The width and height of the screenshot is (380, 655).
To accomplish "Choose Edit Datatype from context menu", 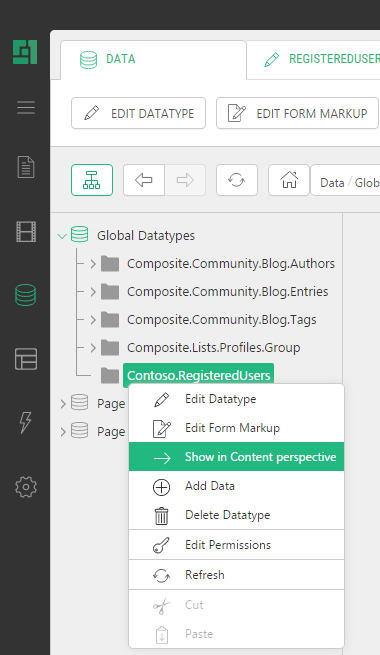I will click(x=236, y=399).
